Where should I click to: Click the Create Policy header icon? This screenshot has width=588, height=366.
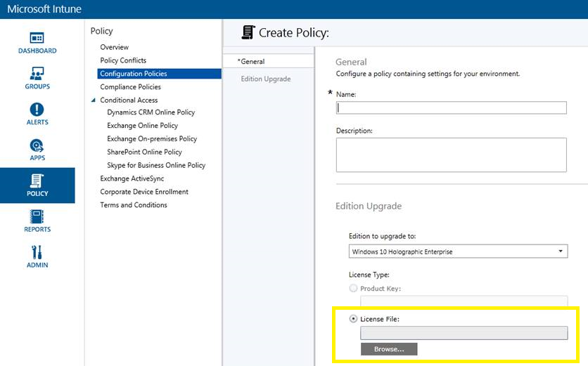tap(248, 32)
